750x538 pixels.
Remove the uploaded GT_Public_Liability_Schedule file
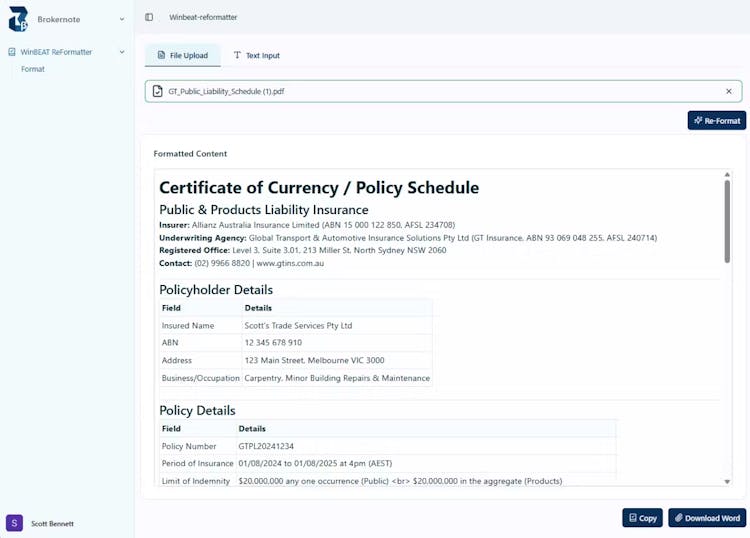(729, 91)
